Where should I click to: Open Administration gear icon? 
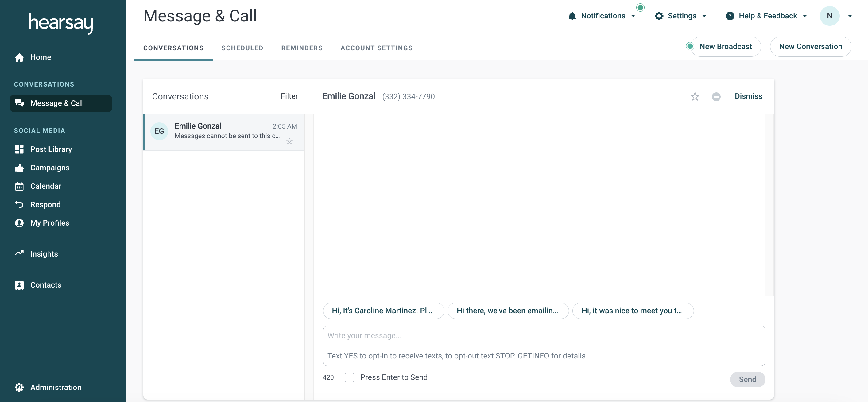pyautogui.click(x=19, y=388)
